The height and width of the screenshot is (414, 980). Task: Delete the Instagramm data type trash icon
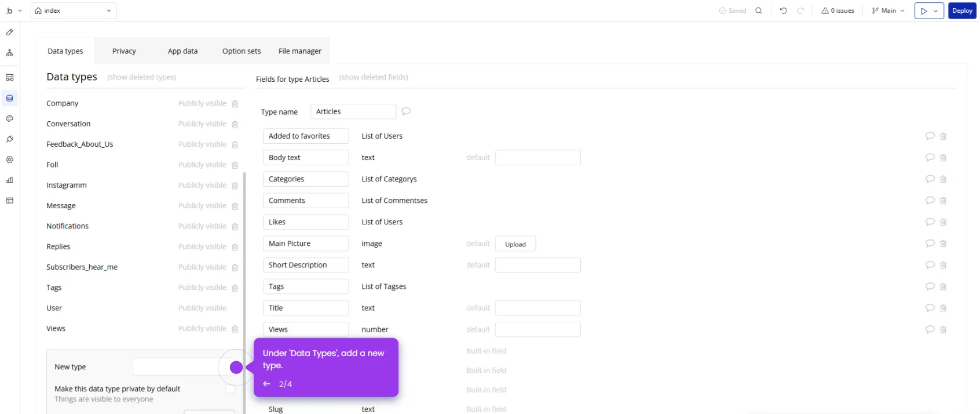coord(235,186)
